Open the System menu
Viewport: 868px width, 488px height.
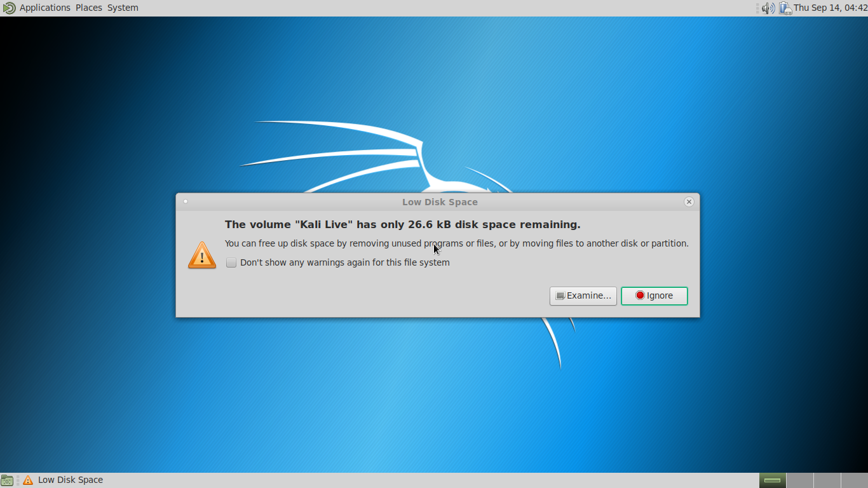coord(123,8)
